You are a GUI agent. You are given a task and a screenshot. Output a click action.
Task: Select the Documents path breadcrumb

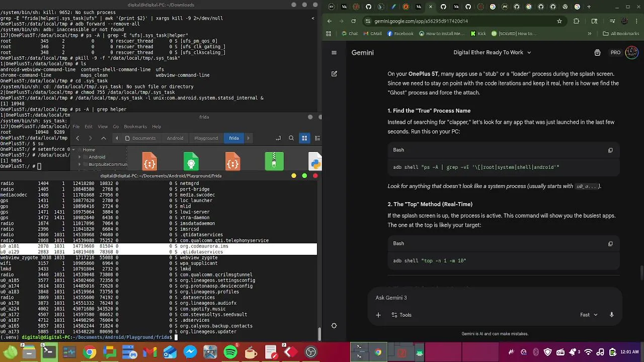[140, 138]
